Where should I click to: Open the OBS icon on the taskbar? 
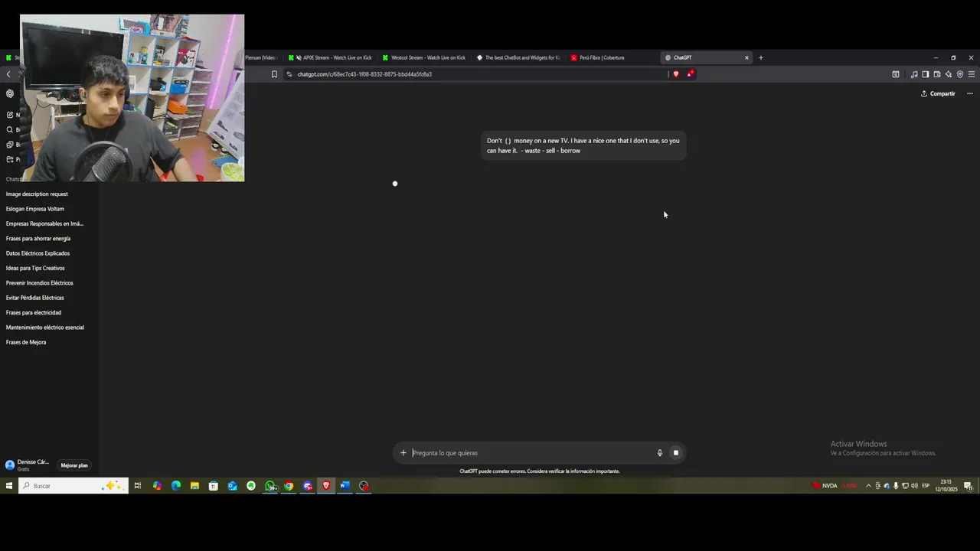click(x=364, y=486)
